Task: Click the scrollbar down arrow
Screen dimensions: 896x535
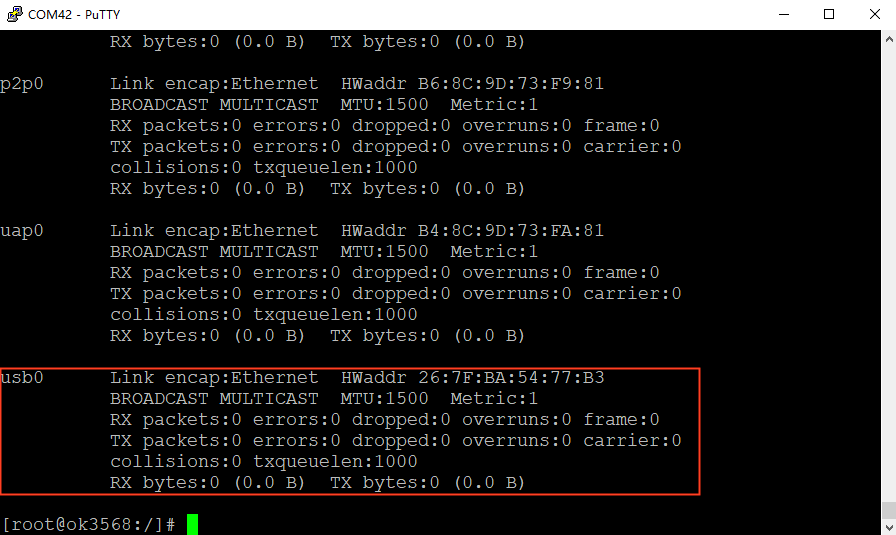Action: (x=887, y=526)
